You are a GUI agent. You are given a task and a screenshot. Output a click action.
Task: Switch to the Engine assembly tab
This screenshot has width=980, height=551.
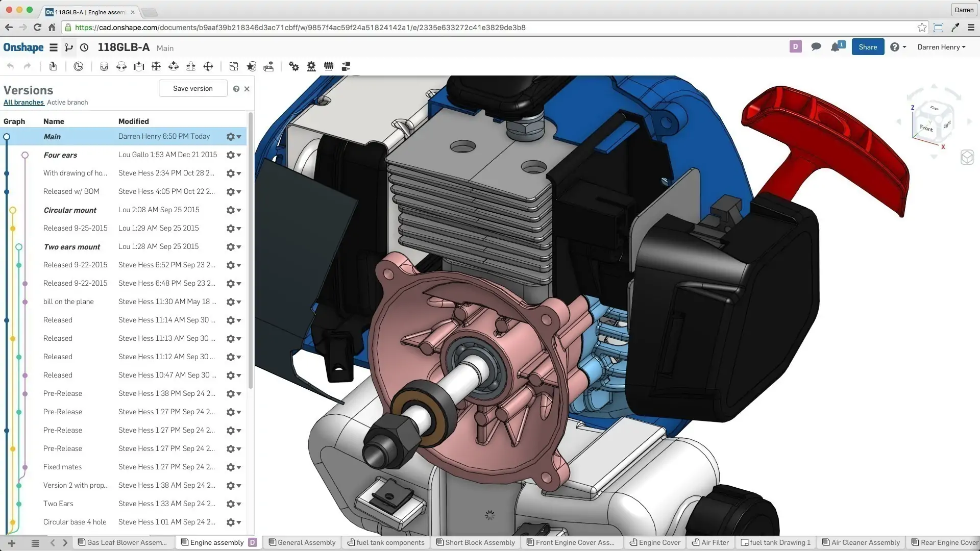tap(216, 542)
